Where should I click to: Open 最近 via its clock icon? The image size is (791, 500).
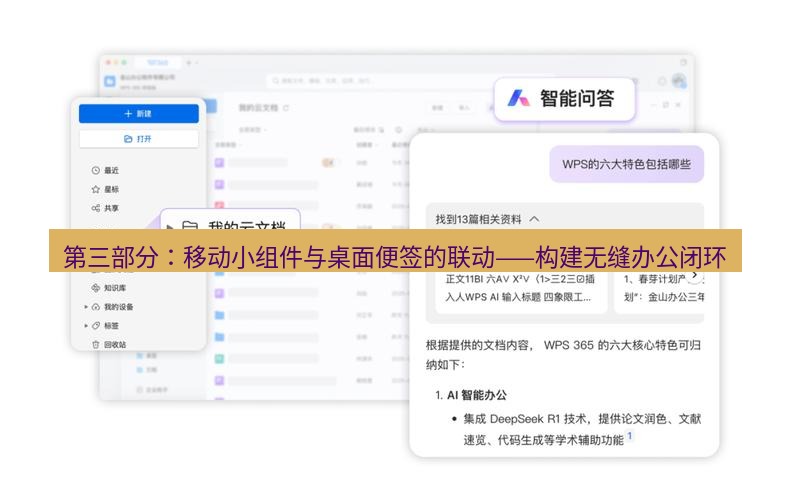coord(95,171)
